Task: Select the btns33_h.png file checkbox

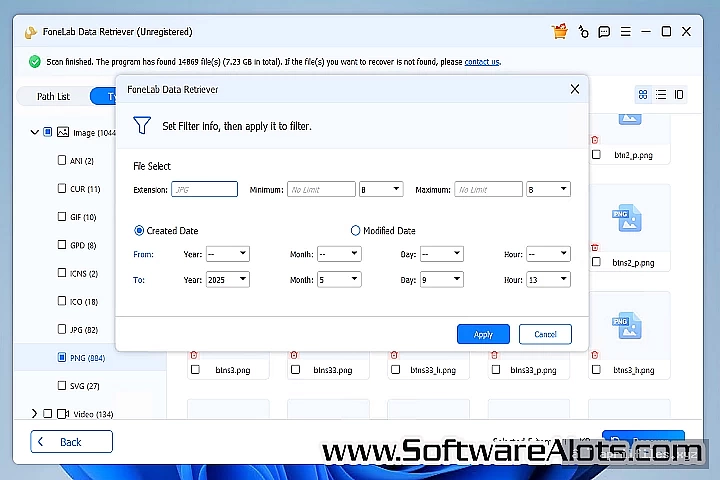Action: coord(396,369)
